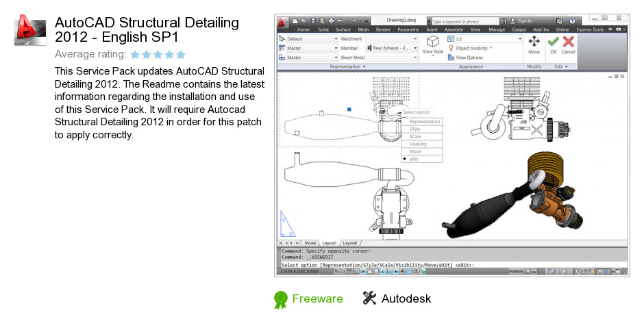644x330 pixels.
Task: Click the Autodesk developer link
Action: coord(406,299)
